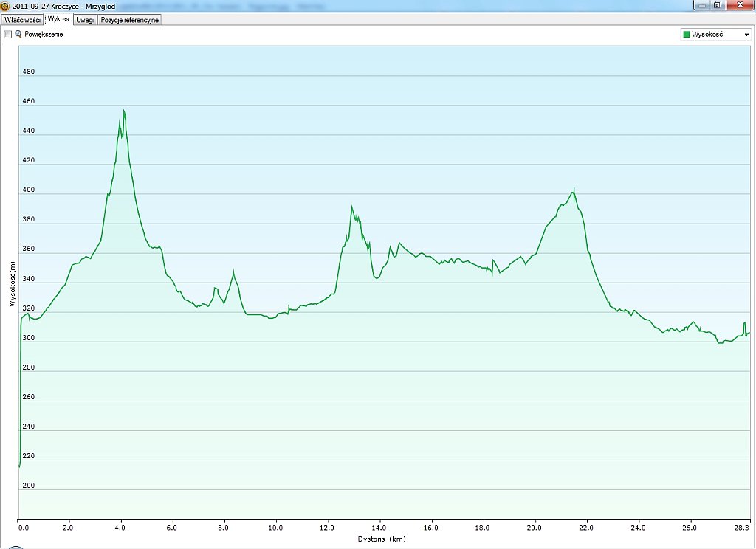Viewport: 756px width, 549px height.
Task: Click the Dystans (km) axis label
Action: [x=382, y=539]
